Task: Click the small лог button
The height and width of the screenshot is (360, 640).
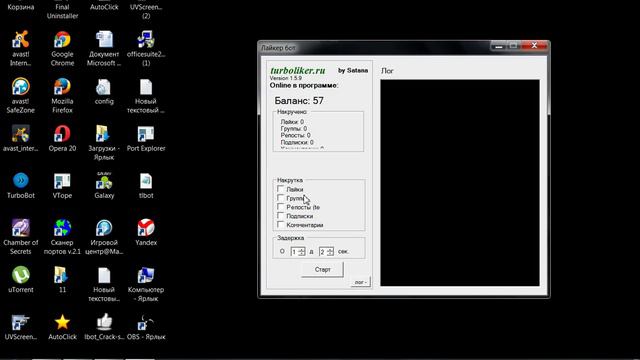Action: point(360,282)
